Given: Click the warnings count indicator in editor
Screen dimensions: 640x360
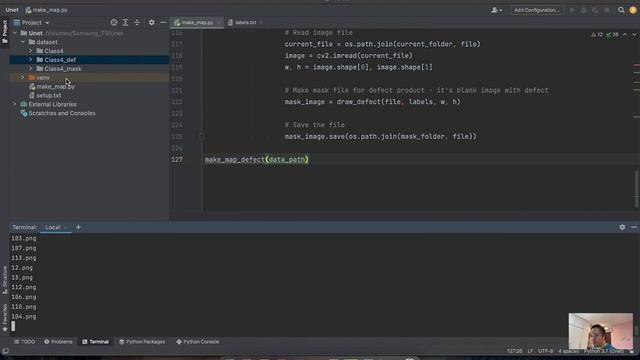Looking at the screenshot, I should (597, 35).
